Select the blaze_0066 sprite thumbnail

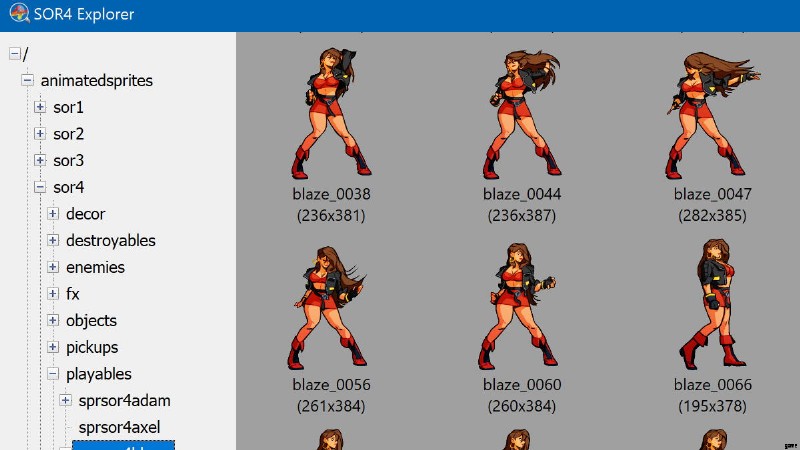click(x=712, y=304)
